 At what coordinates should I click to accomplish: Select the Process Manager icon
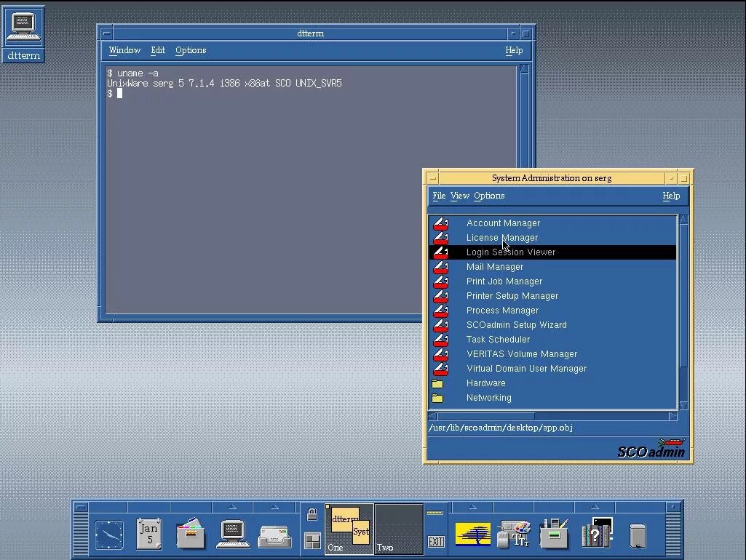tap(440, 311)
